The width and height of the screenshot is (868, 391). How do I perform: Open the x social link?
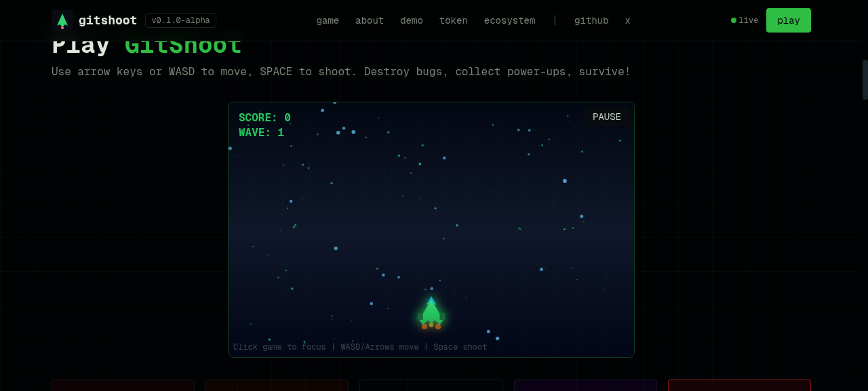(x=628, y=20)
